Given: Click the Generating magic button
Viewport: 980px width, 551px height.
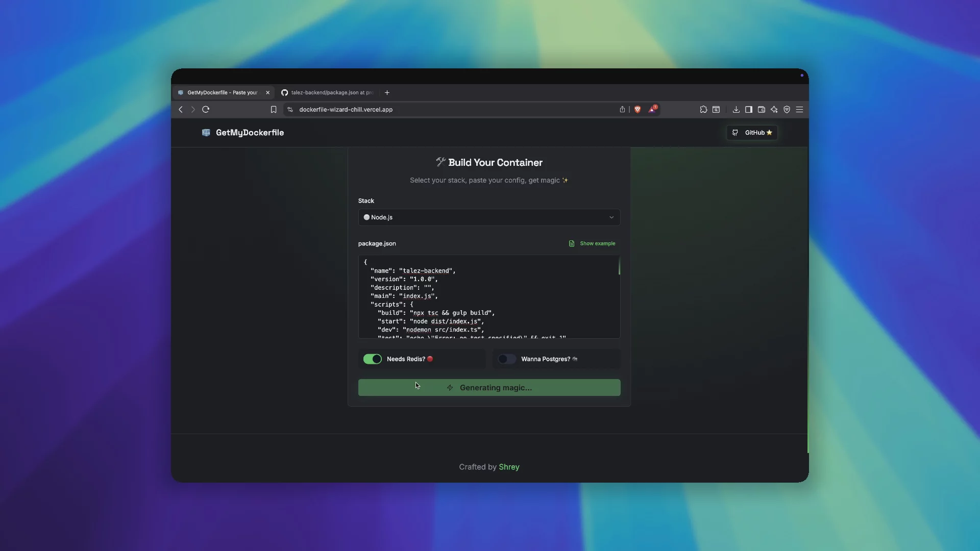Looking at the screenshot, I should (x=488, y=387).
